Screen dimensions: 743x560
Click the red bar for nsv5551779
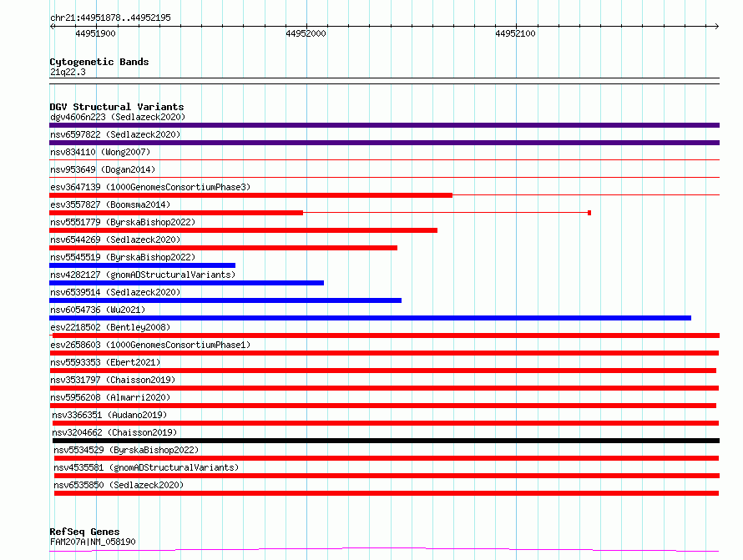243,230
